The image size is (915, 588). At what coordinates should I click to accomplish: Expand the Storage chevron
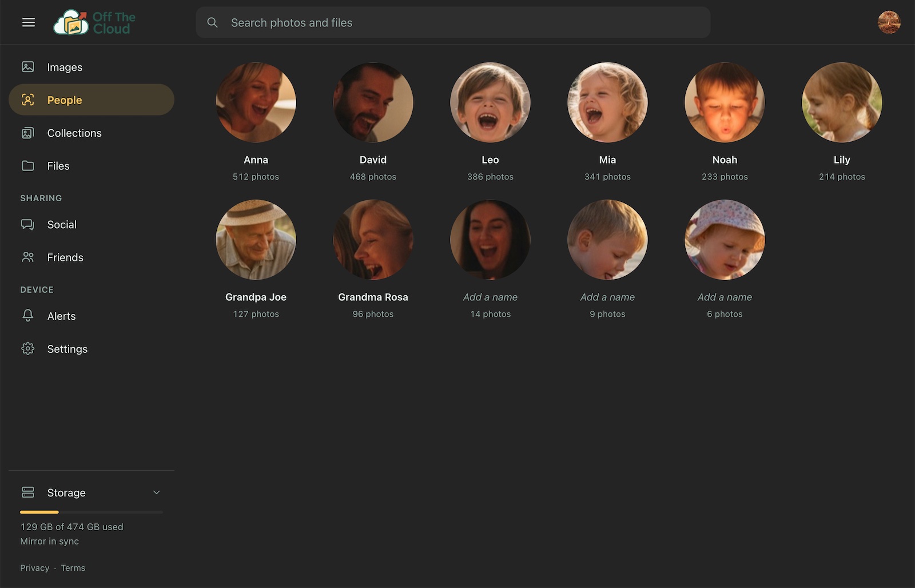[157, 492]
